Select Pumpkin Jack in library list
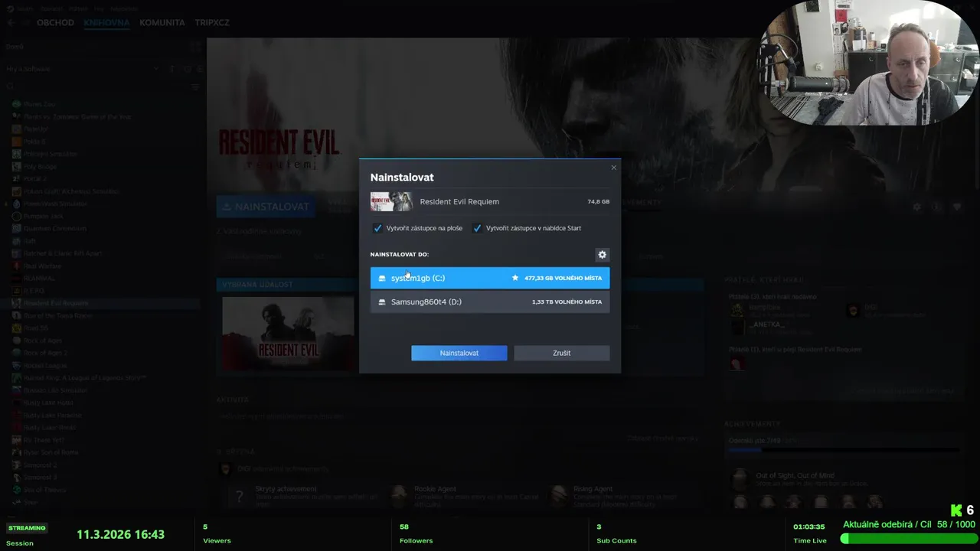Image resolution: width=980 pixels, height=551 pixels. (x=44, y=216)
